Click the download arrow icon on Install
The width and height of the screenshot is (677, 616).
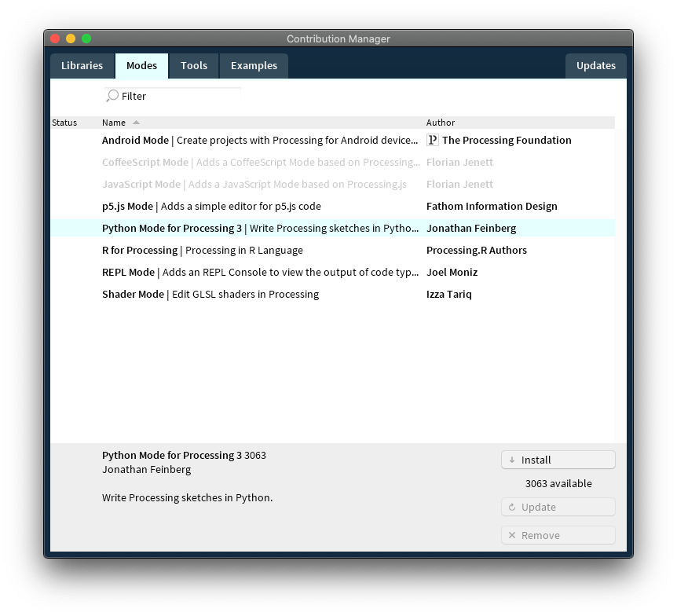(x=512, y=460)
